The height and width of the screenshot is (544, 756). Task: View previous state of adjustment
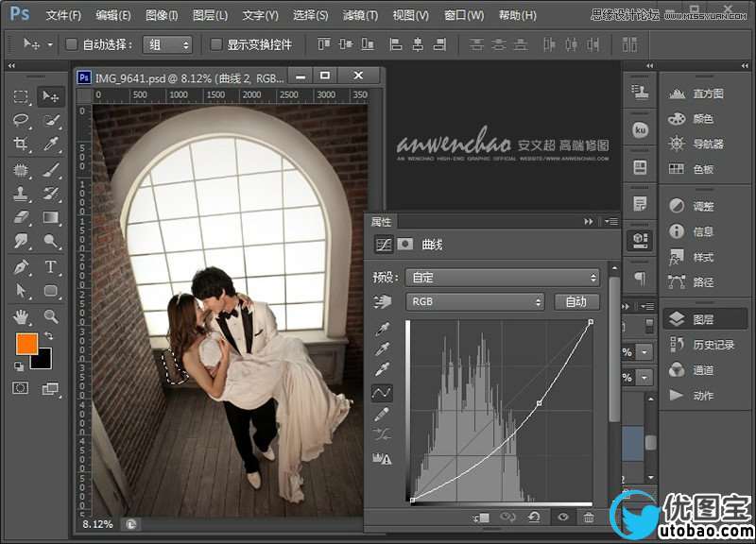click(507, 517)
